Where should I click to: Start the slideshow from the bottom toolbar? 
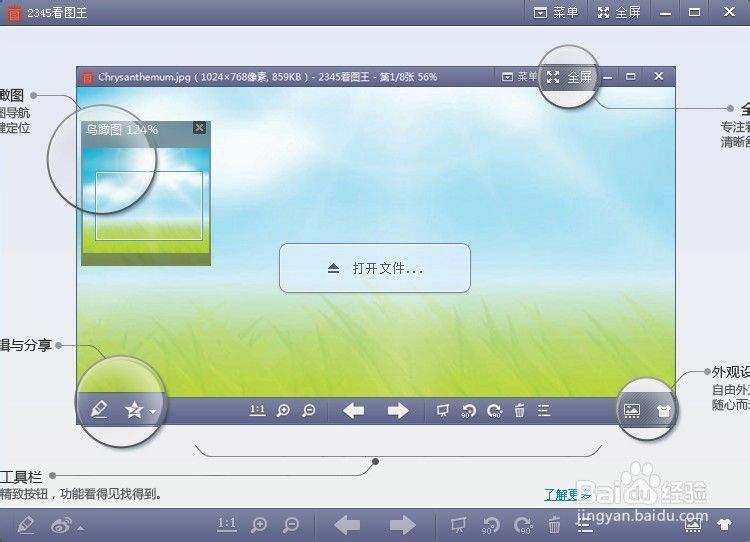pos(458,525)
